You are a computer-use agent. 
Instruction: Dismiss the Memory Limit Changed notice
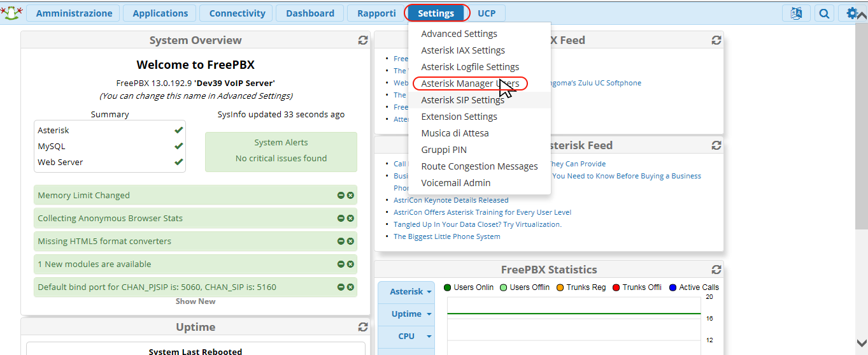click(x=350, y=195)
